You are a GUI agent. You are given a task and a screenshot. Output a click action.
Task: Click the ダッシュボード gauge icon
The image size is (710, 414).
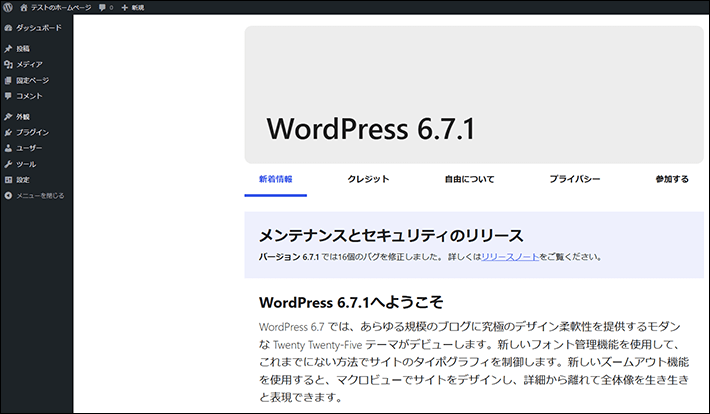pos(8,28)
